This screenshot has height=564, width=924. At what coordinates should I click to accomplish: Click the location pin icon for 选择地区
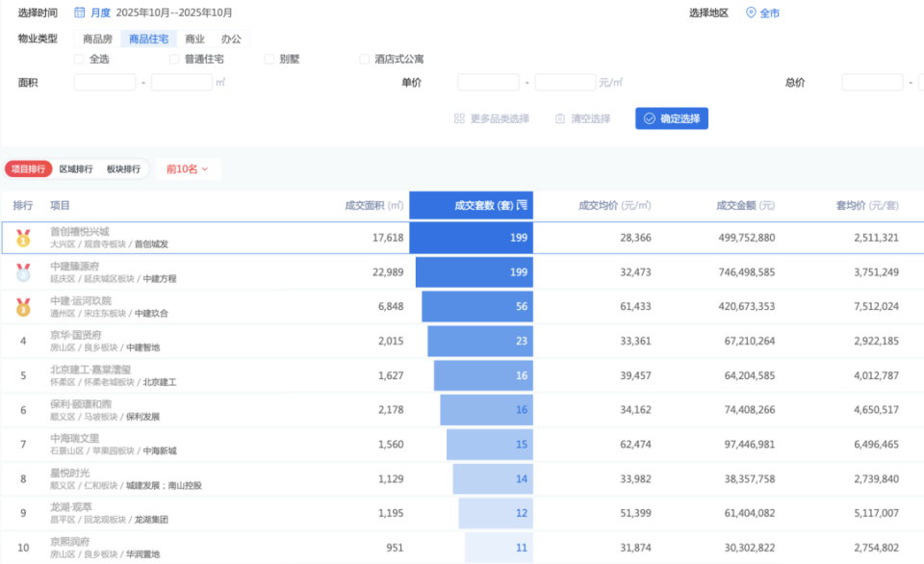751,13
